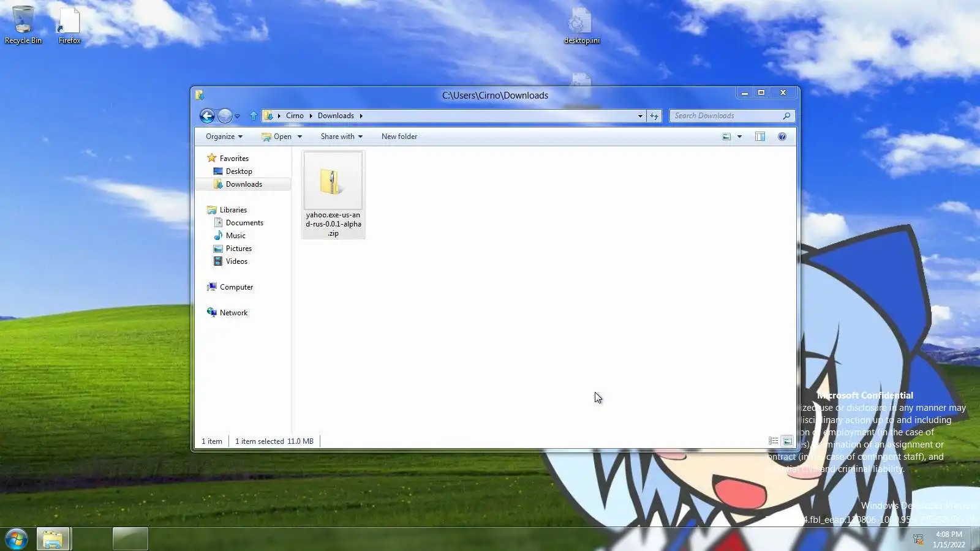The width and height of the screenshot is (980, 551).
Task: Click the blank green taskbar button
Action: point(130,539)
